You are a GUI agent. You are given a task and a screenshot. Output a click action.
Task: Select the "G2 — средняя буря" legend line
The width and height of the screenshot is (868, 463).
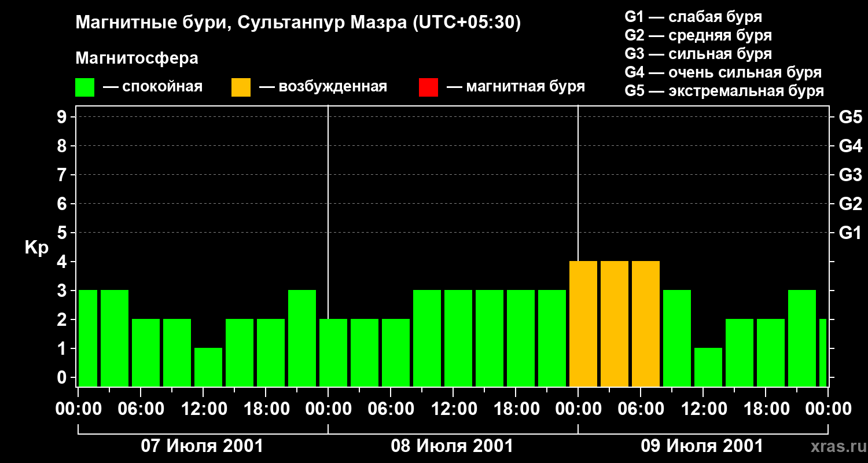[x=698, y=35]
